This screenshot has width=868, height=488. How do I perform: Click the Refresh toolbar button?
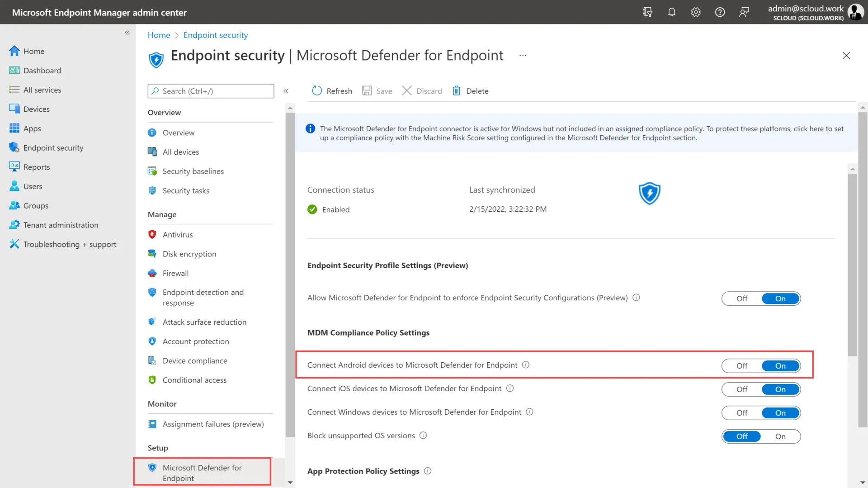(x=332, y=91)
